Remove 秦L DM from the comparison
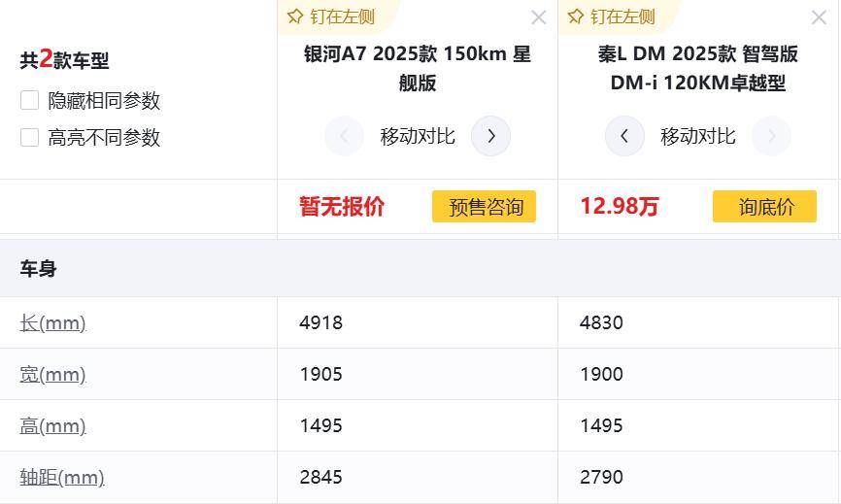 pos(819,17)
